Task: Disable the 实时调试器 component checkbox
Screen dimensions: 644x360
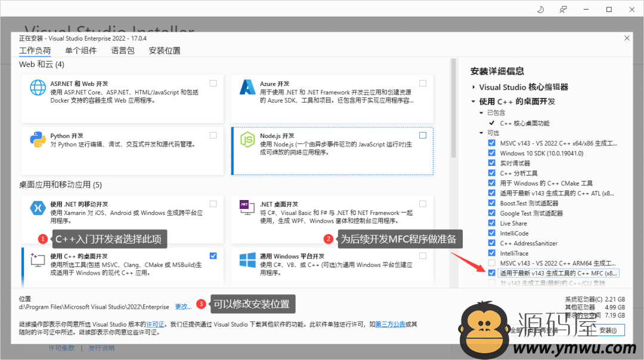Action: click(x=491, y=164)
